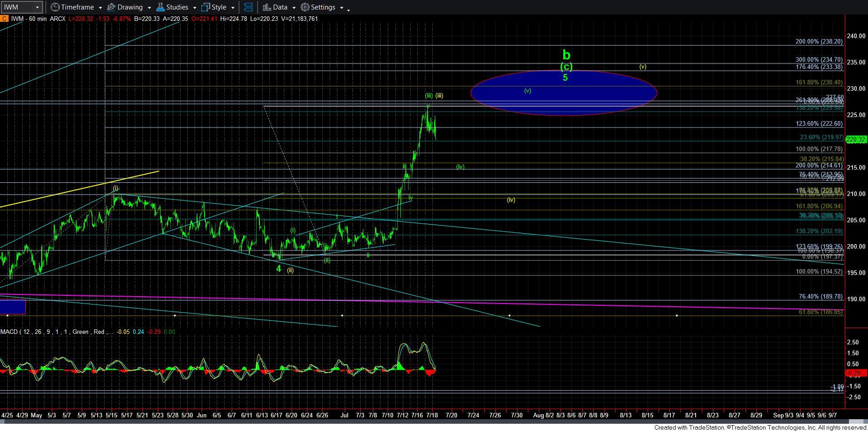The height and width of the screenshot is (431, 868).
Task: Click the 161.80% (230.40) Fibonacci label
Action: coord(819,82)
